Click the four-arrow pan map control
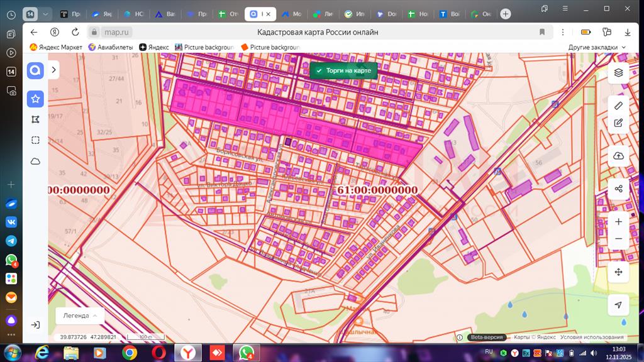This screenshot has width=644, height=362. [618, 272]
